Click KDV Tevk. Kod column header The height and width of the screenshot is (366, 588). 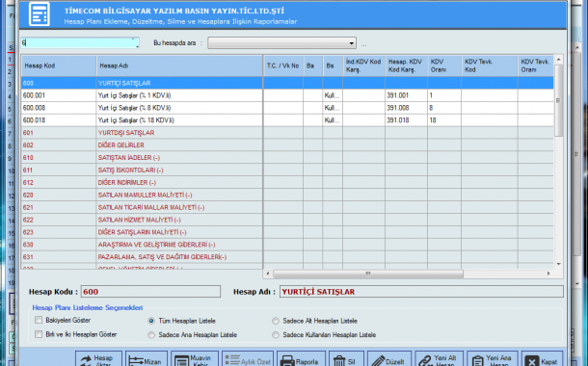(x=490, y=65)
